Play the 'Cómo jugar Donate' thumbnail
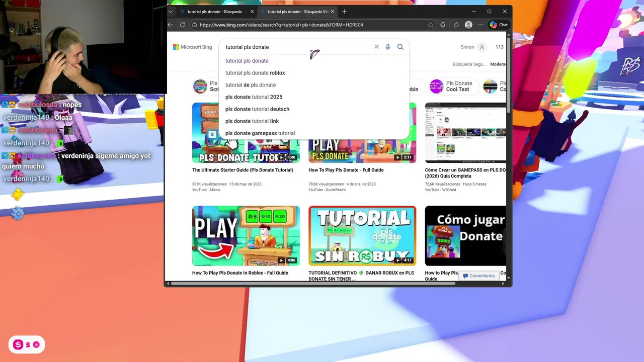The height and width of the screenshot is (362, 644). coord(465,236)
